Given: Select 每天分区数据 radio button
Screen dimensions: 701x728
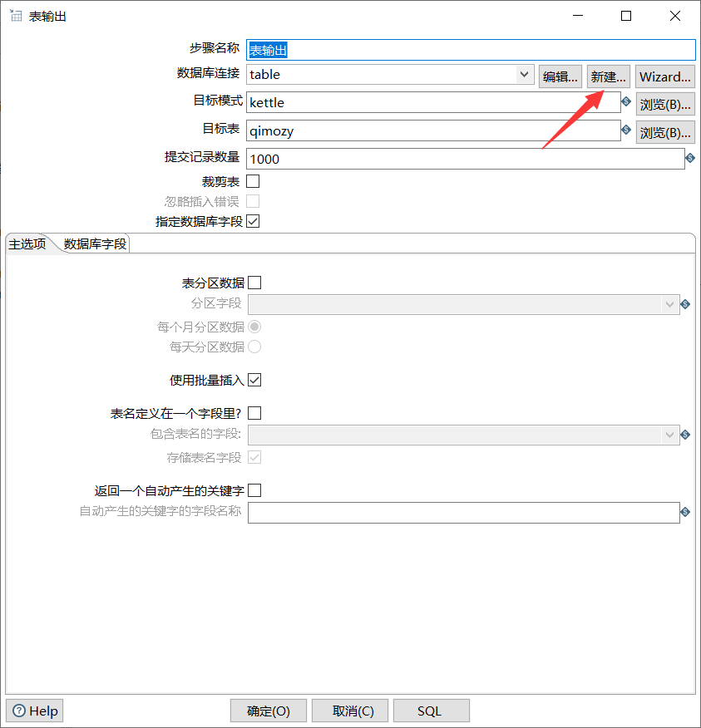Looking at the screenshot, I should pyautogui.click(x=254, y=347).
